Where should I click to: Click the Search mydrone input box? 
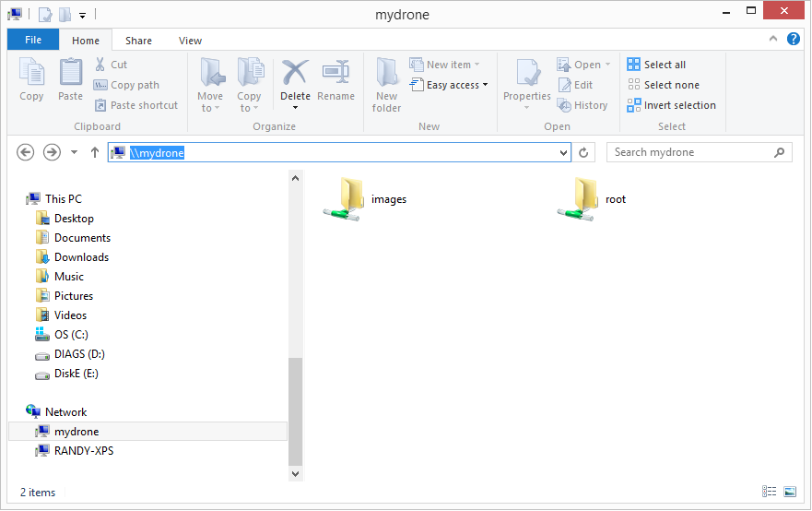pos(689,153)
